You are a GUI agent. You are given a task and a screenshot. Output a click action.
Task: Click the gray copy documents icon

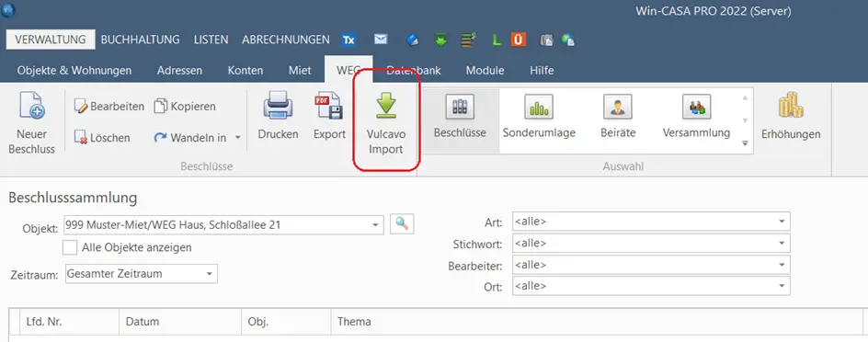546,40
